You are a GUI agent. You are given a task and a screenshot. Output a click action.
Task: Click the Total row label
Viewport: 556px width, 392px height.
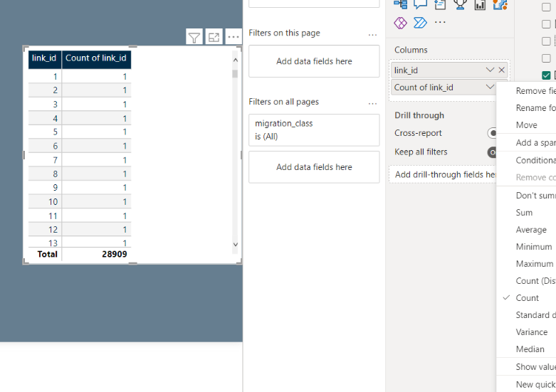click(47, 254)
